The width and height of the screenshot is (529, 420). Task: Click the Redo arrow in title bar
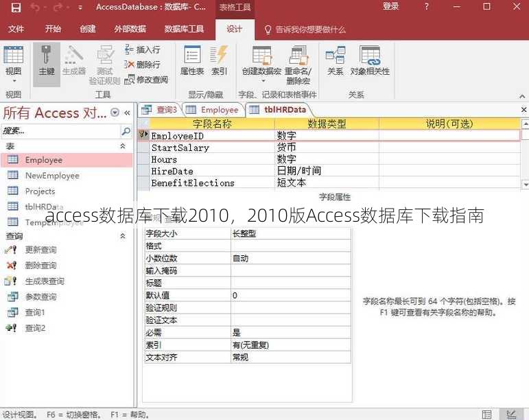click(x=58, y=7)
